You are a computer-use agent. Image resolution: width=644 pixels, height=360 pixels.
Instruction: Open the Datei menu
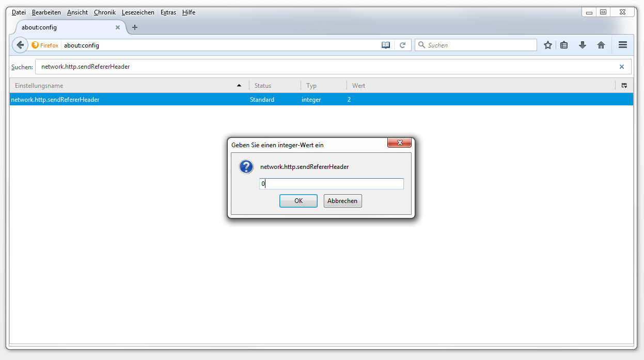(19, 12)
